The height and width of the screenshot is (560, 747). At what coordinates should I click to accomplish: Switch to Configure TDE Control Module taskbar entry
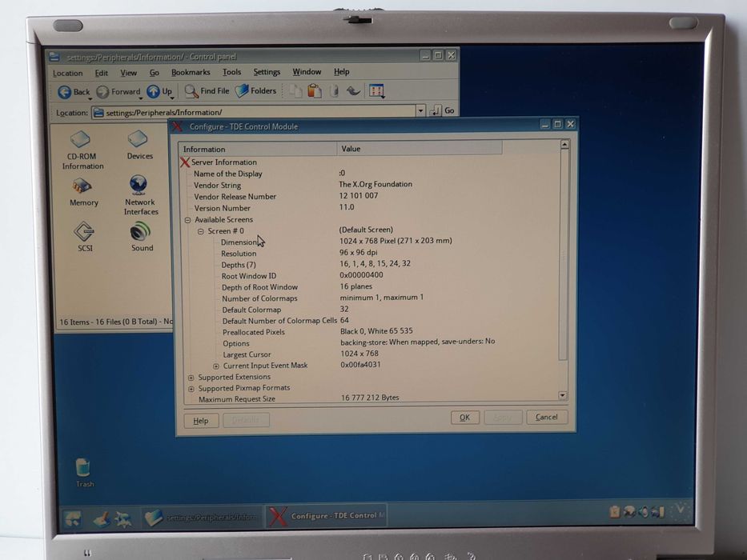click(327, 516)
